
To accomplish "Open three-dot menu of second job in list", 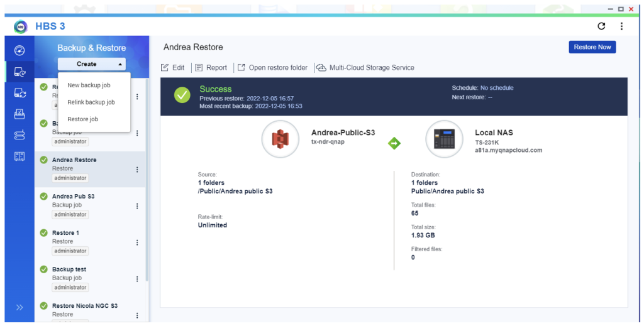I will [137, 133].
